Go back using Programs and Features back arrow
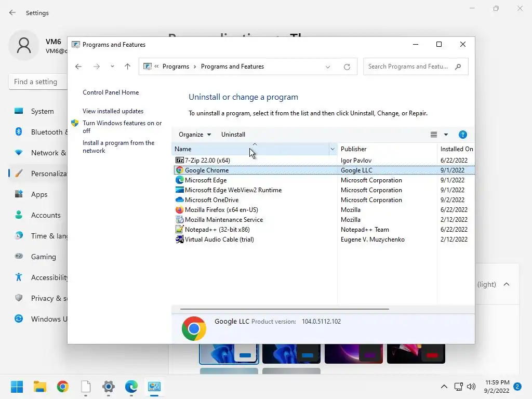532x399 pixels. [78, 66]
